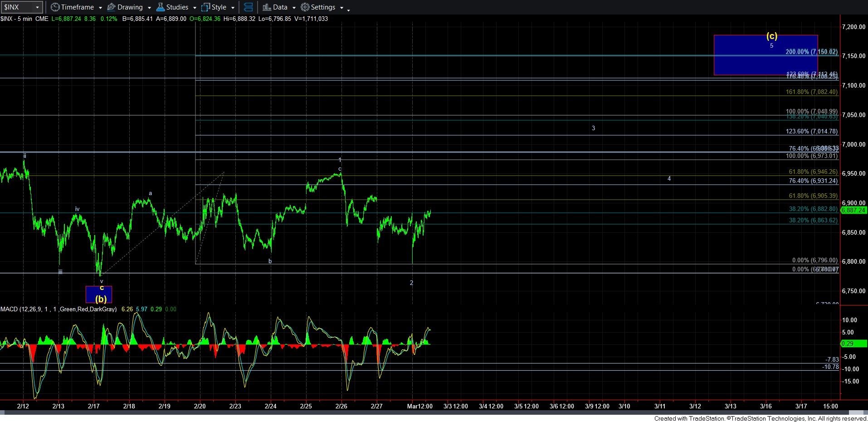868x422 pixels.
Task: Expand the Studies dropdown arrow
Action: (195, 8)
